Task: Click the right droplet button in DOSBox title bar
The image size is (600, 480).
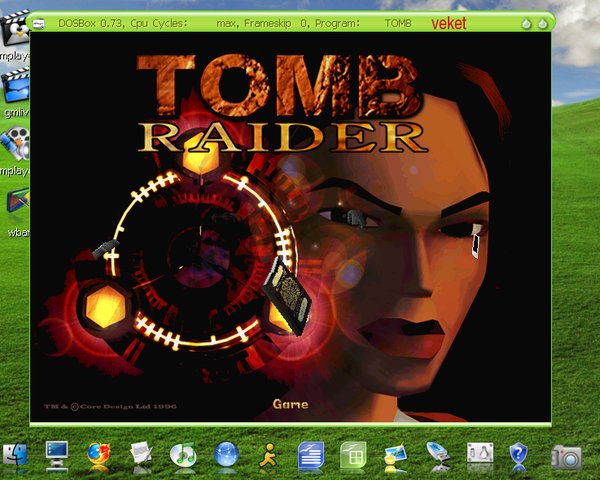Action: pyautogui.click(x=543, y=24)
